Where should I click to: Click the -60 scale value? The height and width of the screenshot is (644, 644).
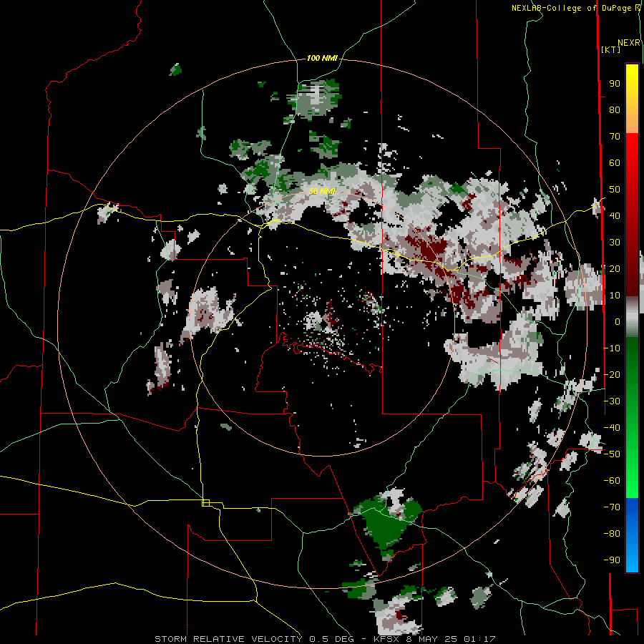pos(612,481)
